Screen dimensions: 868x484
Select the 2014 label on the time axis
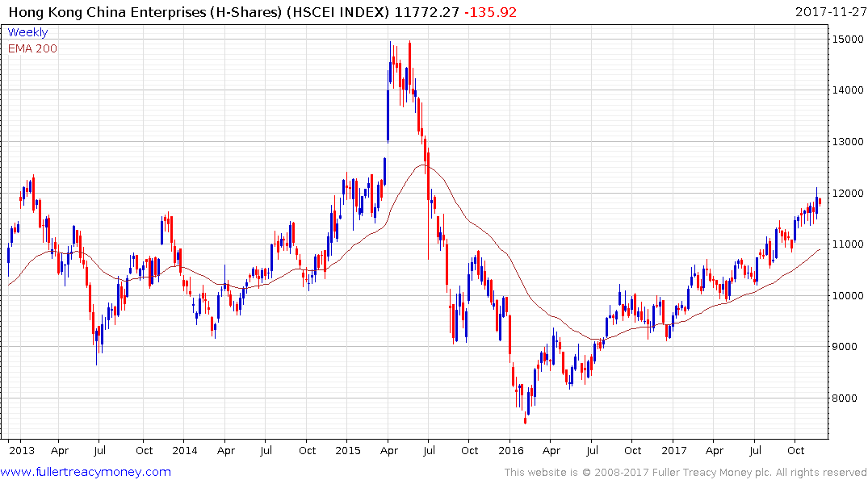185,450
